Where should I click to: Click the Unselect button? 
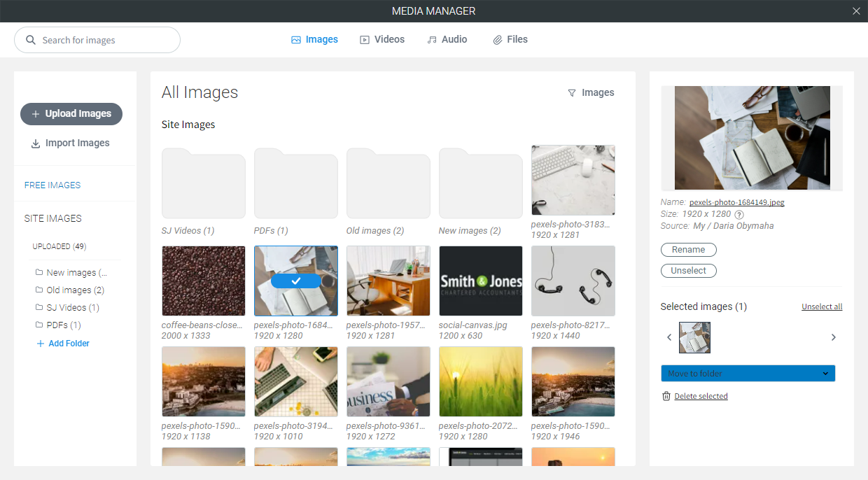[x=689, y=271]
